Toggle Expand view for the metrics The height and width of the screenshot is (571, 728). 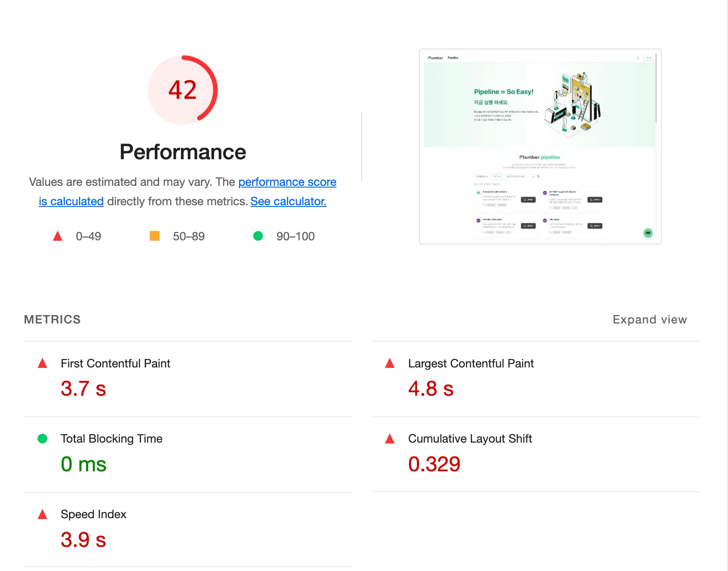[649, 320]
